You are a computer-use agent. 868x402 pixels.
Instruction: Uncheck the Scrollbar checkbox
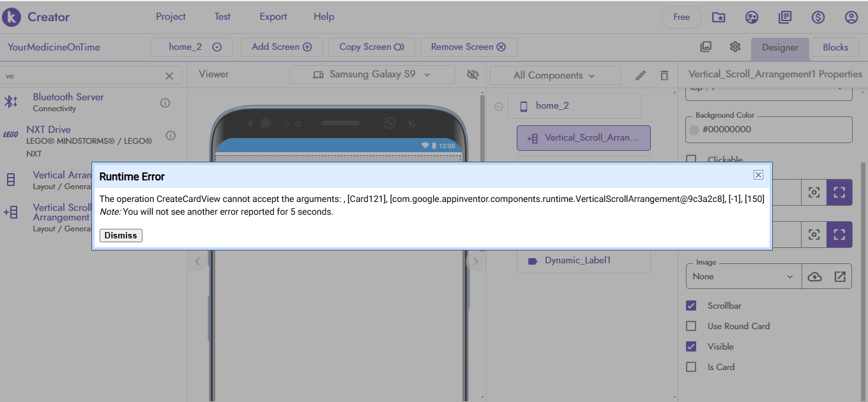(x=691, y=305)
